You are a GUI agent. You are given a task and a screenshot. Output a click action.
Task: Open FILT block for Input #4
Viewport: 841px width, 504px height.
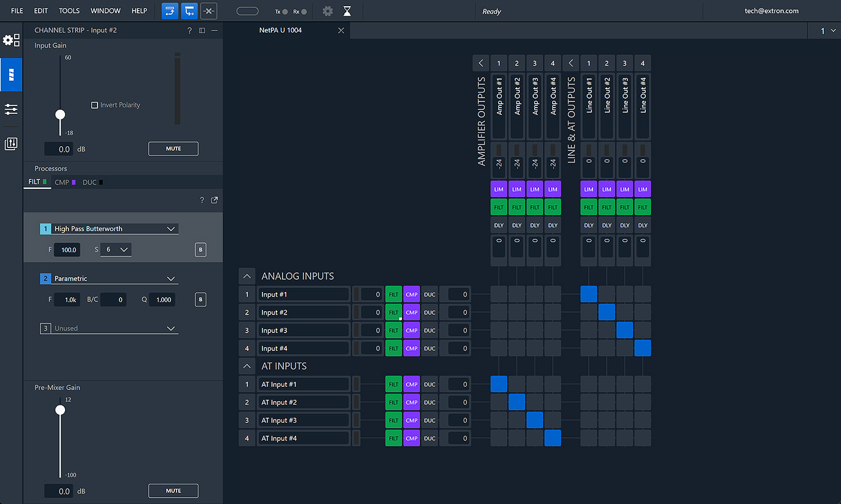(x=394, y=348)
